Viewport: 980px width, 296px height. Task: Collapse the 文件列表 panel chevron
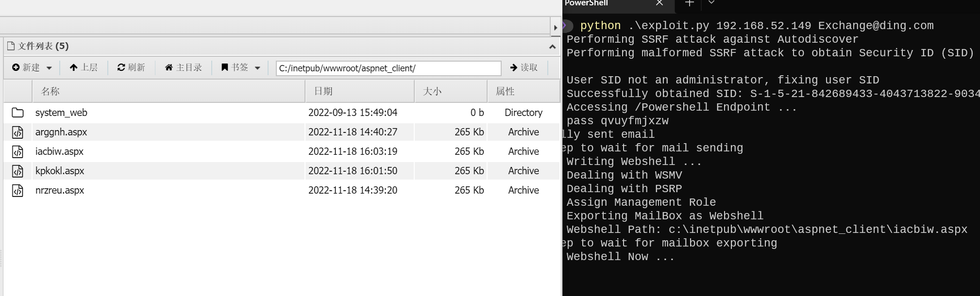click(552, 47)
